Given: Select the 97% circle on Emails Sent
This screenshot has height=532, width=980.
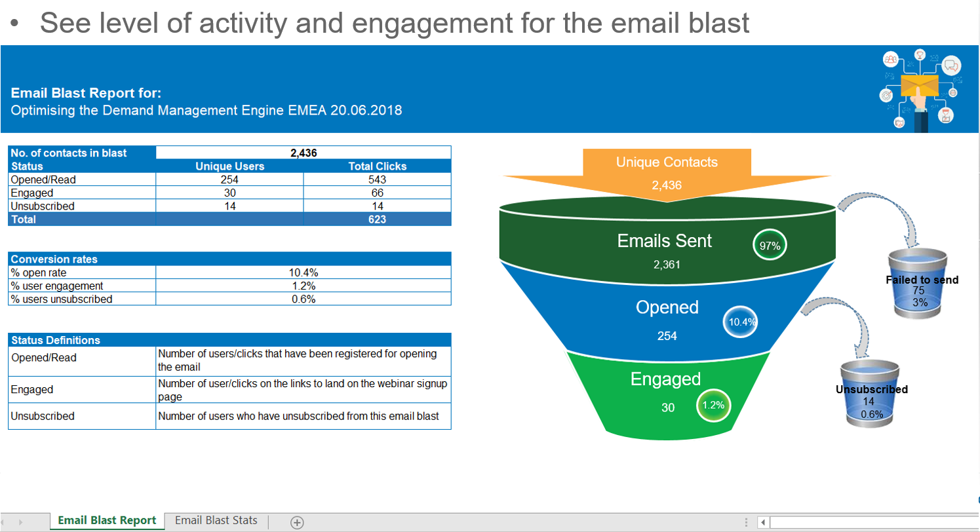Looking at the screenshot, I should (770, 246).
